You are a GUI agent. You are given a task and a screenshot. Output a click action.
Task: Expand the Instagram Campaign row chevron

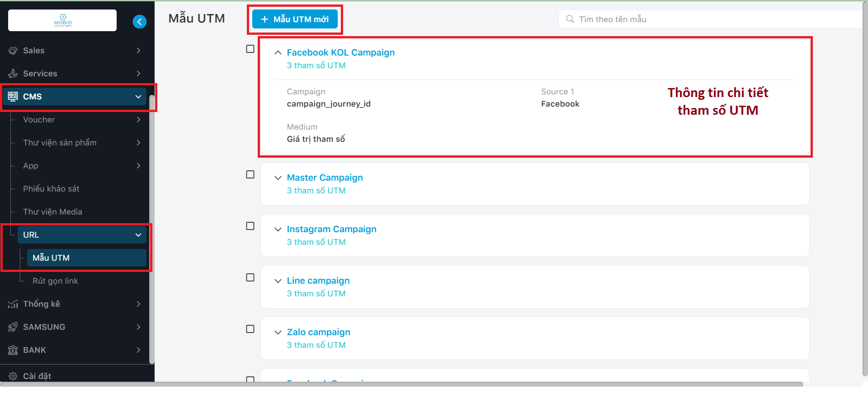pyautogui.click(x=278, y=229)
